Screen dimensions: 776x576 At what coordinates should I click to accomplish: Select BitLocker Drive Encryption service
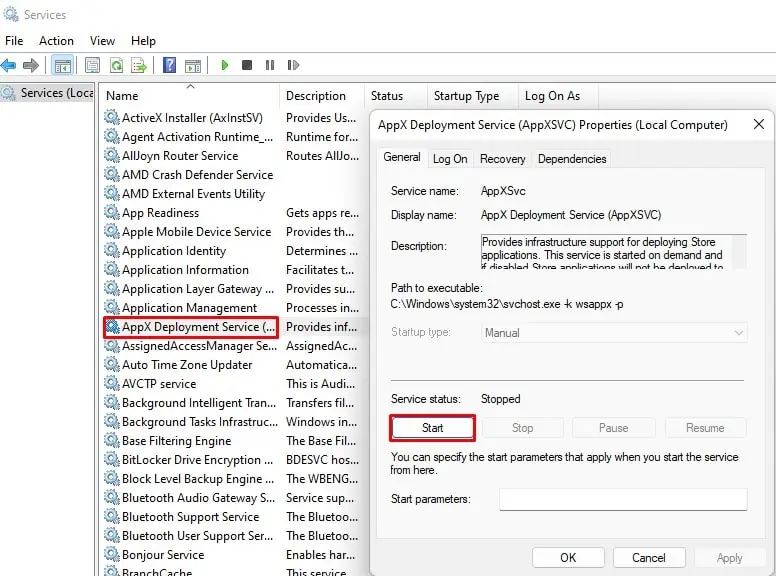[197, 460]
